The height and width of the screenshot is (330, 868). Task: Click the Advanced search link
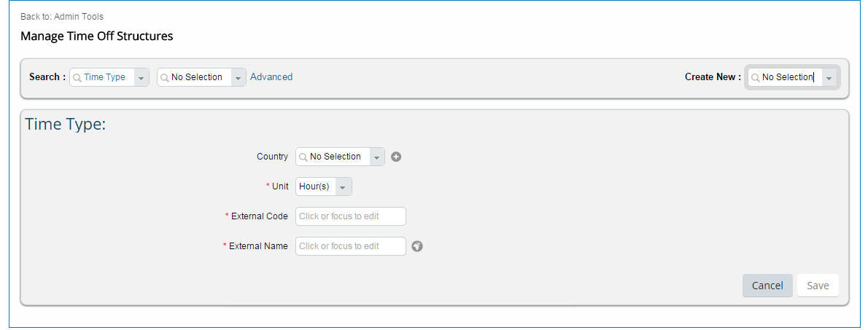271,76
